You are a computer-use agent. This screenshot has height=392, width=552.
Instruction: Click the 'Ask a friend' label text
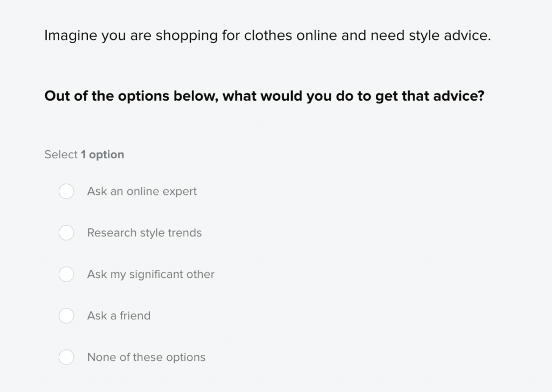pos(119,316)
